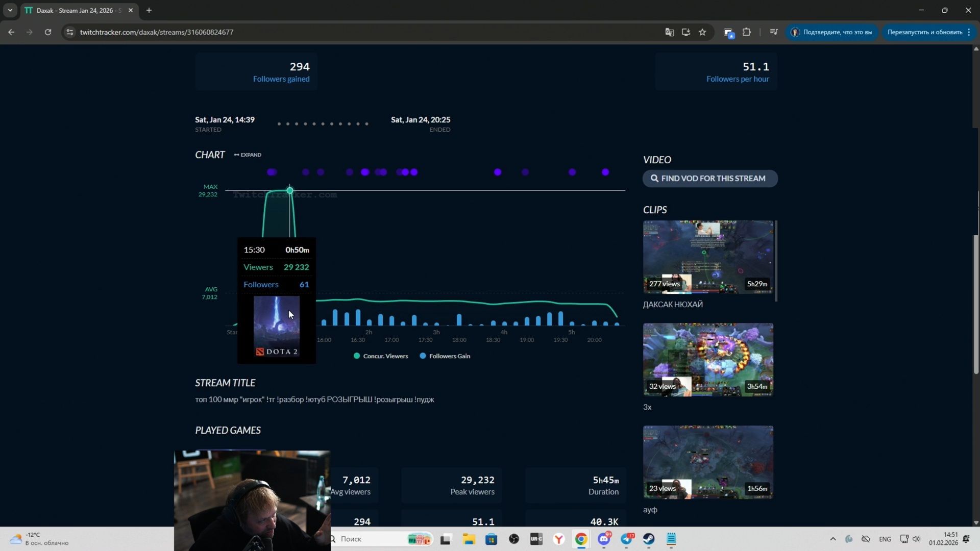Image resolution: width=980 pixels, height=551 pixels.
Task: Show hidden system tray icons
Action: coord(832,539)
